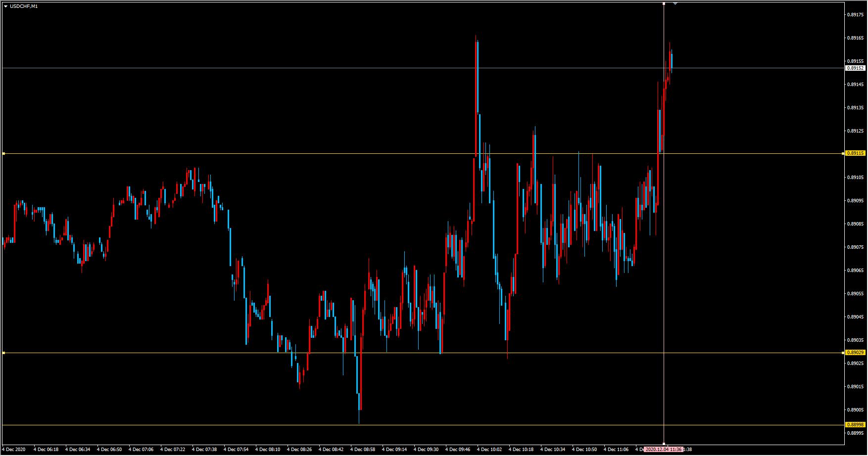Click the 0.89065 price scale label
Viewport: 868px width, 456px height.
point(855,271)
